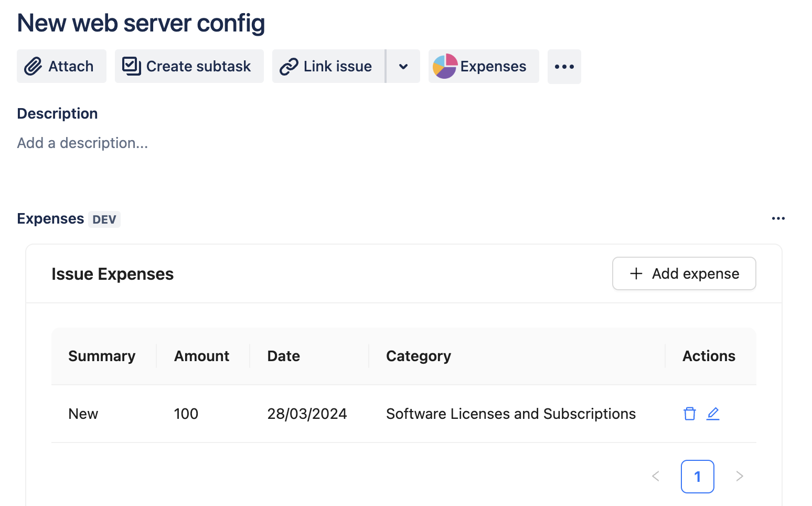The height and width of the screenshot is (506, 812).
Task: Click the Link issue chain icon
Action: (x=289, y=67)
